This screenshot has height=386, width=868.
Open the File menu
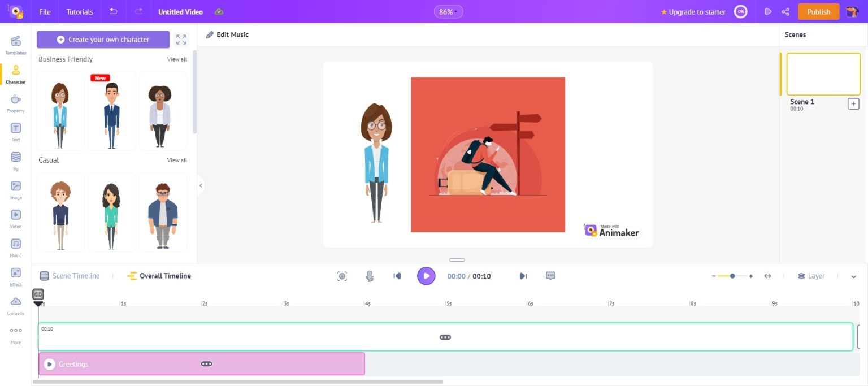[x=44, y=11]
